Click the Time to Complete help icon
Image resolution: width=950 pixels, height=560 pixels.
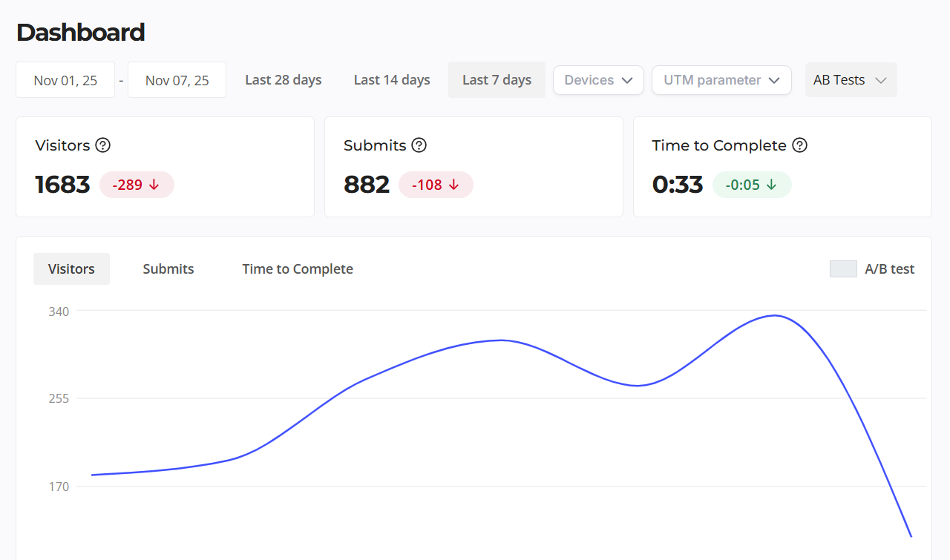pos(799,145)
